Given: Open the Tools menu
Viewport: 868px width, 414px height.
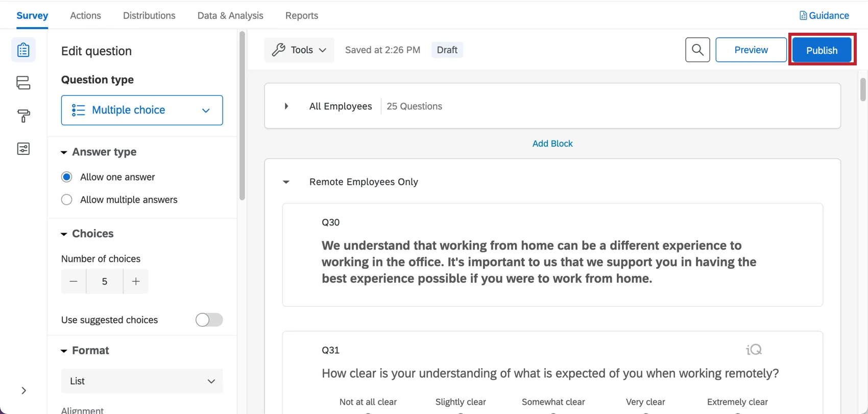Looking at the screenshot, I should 299,50.
